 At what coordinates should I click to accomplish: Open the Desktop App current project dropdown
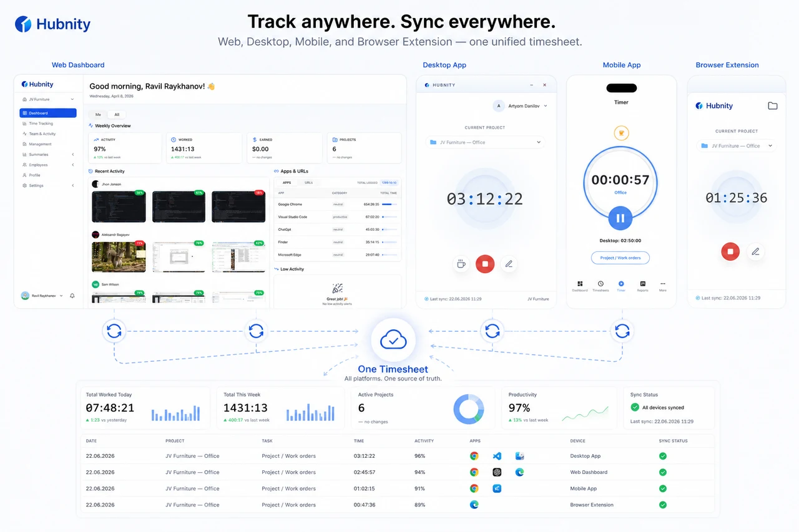click(x=485, y=142)
